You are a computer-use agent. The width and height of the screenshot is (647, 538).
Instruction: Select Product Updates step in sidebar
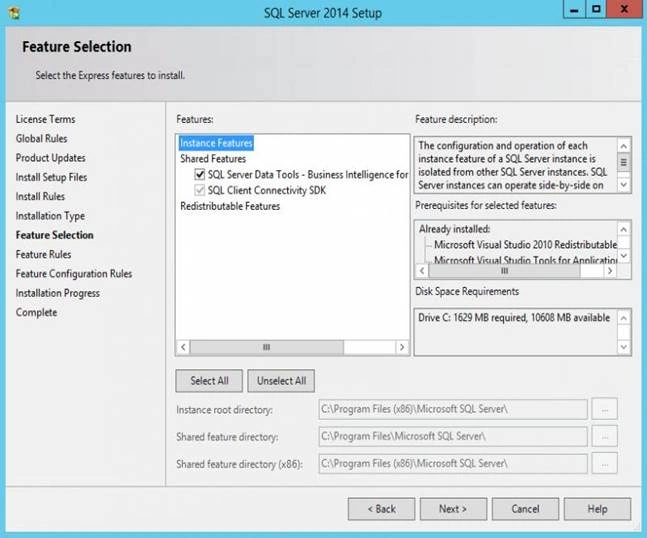tap(50, 158)
